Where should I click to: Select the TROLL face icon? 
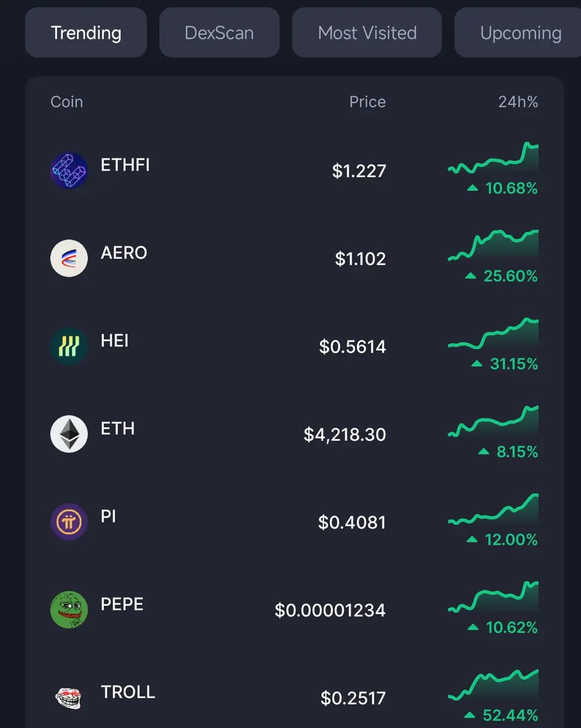click(x=69, y=698)
